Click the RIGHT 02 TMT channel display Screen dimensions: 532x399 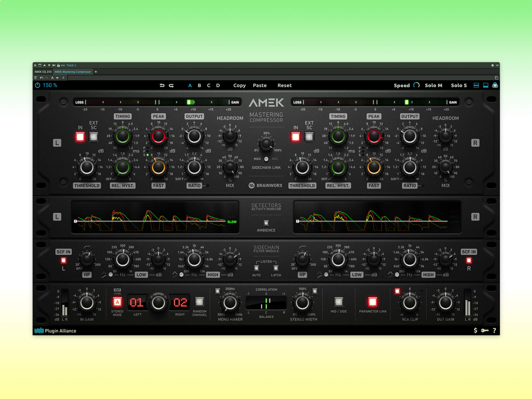pyautogui.click(x=180, y=302)
